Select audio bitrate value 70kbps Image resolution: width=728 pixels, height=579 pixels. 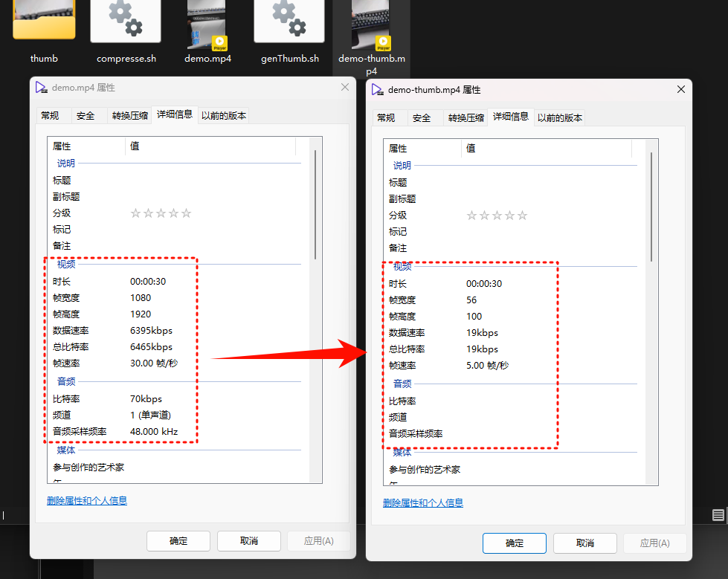click(x=146, y=399)
